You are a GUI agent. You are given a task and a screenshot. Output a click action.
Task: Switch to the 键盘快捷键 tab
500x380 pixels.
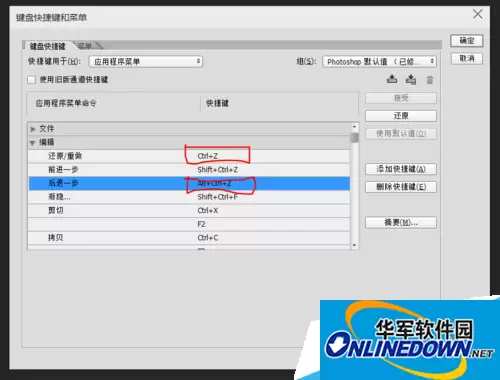pyautogui.click(x=48, y=46)
